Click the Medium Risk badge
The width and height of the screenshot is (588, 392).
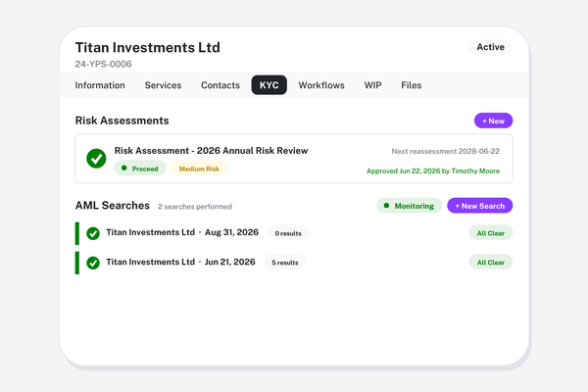point(200,169)
